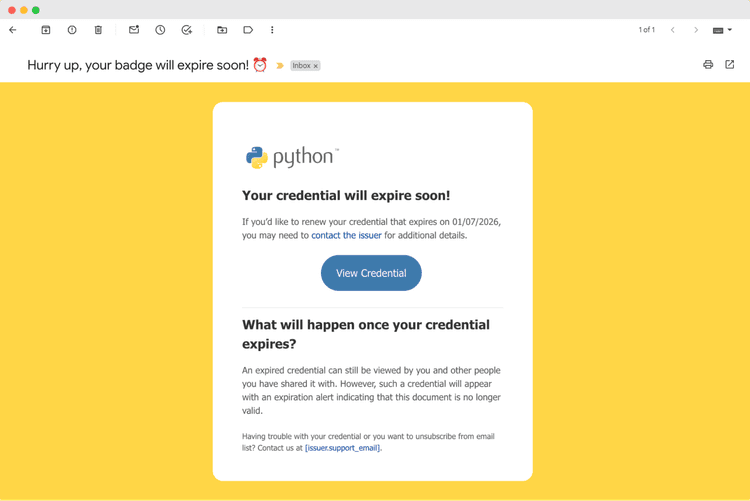Archive this email
The image size is (750, 501).
pyautogui.click(x=46, y=30)
